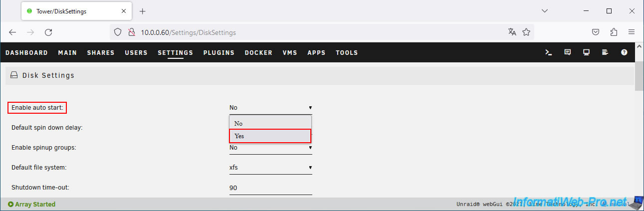Bookmark this page with the star icon
The height and width of the screenshot is (211, 644).
click(x=526, y=32)
